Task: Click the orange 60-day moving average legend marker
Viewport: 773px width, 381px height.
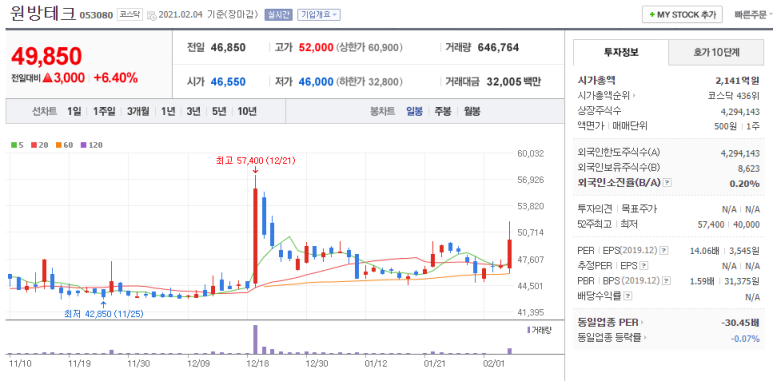Action: pos(58,145)
